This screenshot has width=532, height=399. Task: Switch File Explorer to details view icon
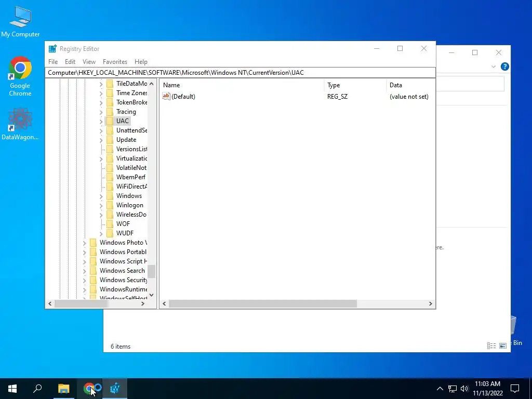491,345
